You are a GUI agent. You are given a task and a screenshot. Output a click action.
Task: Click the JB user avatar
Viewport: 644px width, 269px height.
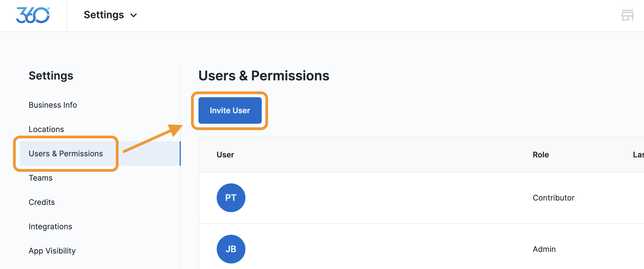tap(231, 249)
